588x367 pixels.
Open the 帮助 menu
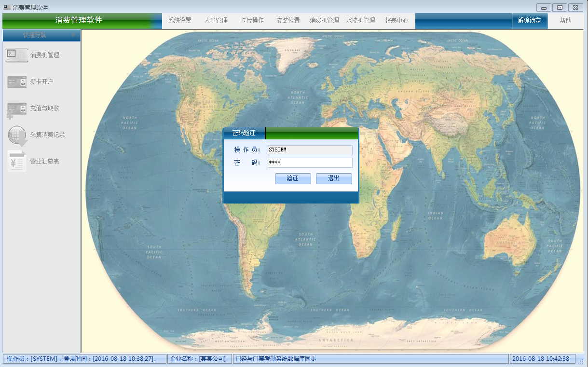tap(565, 21)
